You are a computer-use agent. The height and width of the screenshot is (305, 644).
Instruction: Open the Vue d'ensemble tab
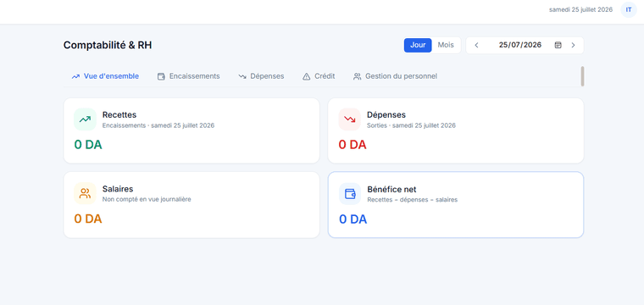pyautogui.click(x=105, y=76)
